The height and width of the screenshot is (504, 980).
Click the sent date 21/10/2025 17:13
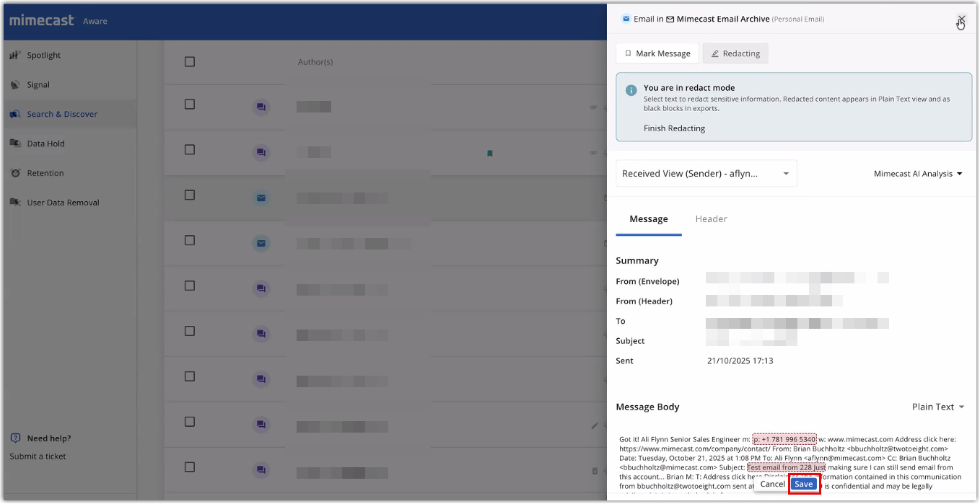coord(740,361)
